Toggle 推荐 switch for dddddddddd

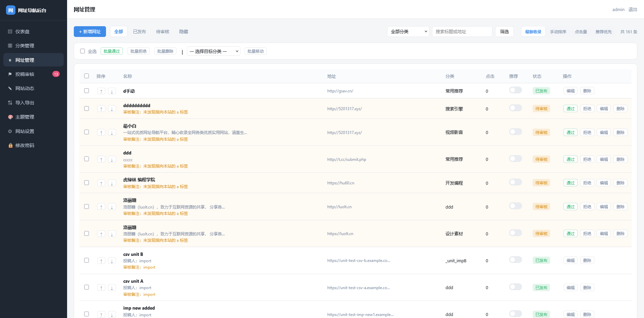[x=516, y=108]
